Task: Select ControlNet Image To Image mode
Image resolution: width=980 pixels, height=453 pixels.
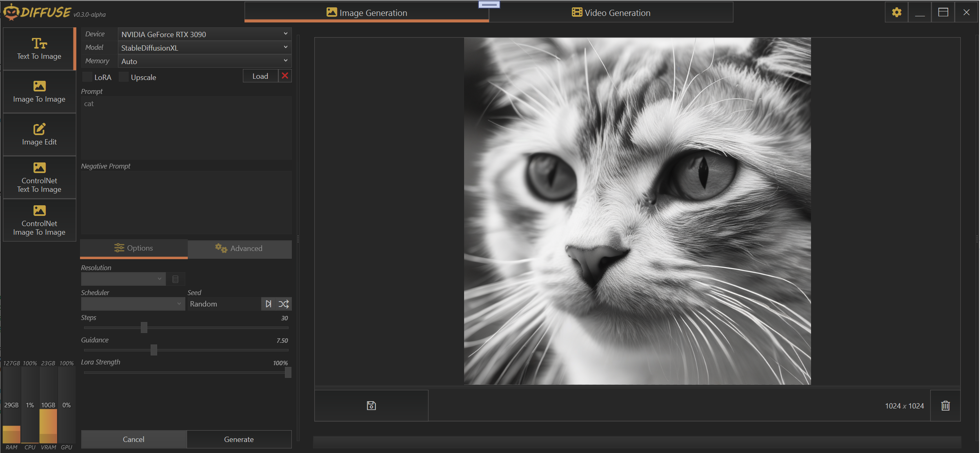Action: point(39,220)
